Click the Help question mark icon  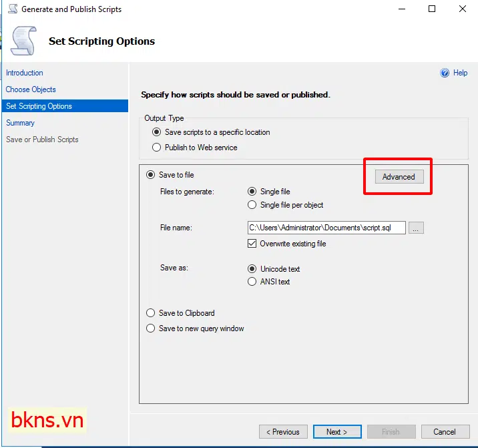(445, 73)
